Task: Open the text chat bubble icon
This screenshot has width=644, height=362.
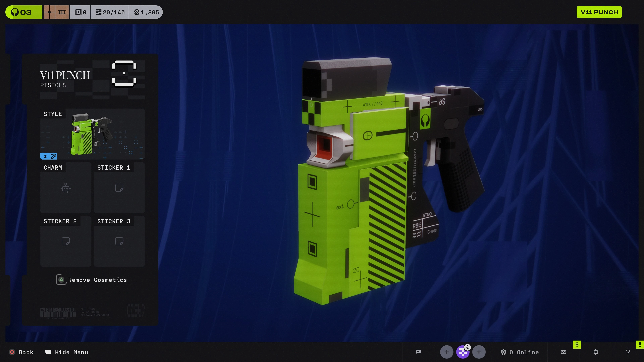Action: [418, 352]
